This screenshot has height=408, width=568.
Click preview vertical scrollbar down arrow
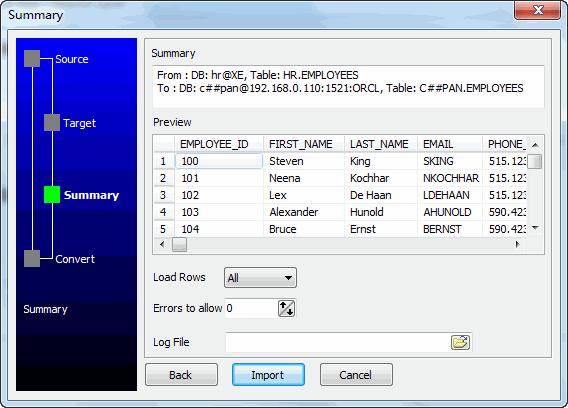[535, 228]
